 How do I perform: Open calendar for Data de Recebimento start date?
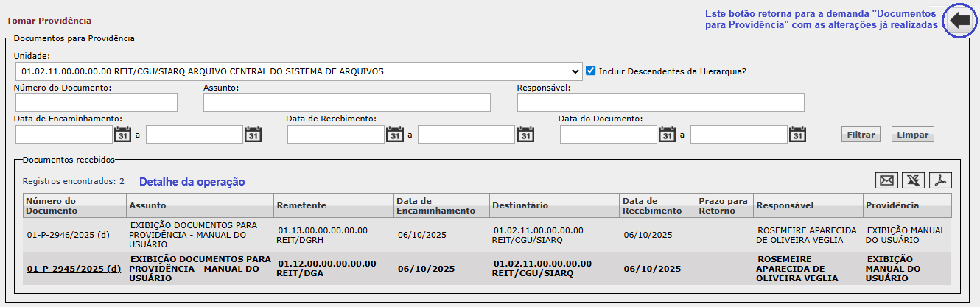(x=395, y=135)
